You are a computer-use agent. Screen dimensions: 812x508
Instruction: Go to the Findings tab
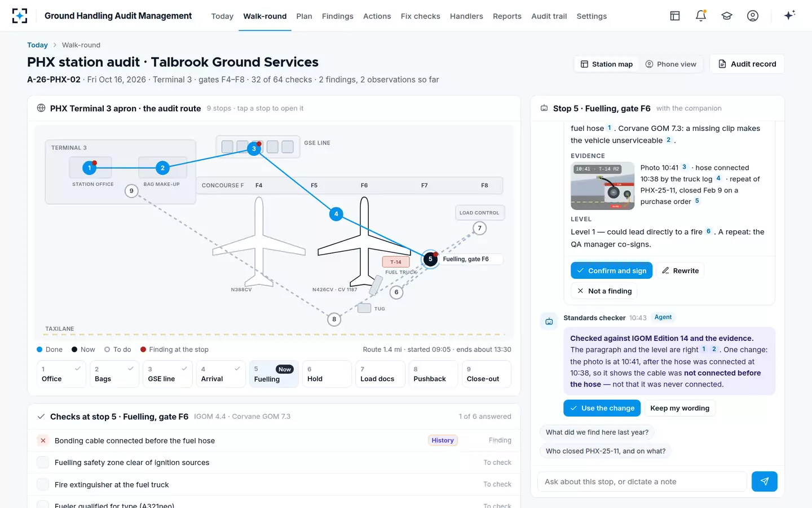(338, 16)
